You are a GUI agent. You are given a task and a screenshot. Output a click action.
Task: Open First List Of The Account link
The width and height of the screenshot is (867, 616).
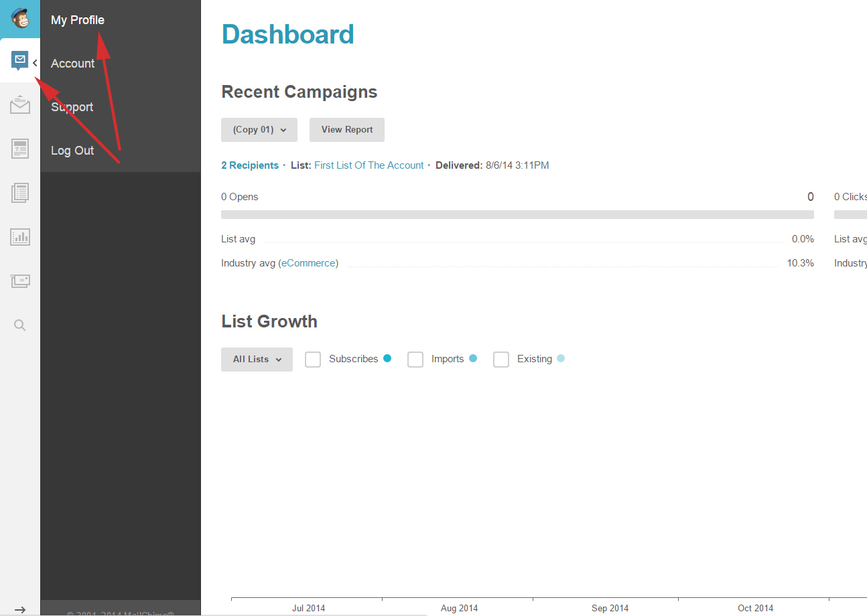click(x=369, y=165)
